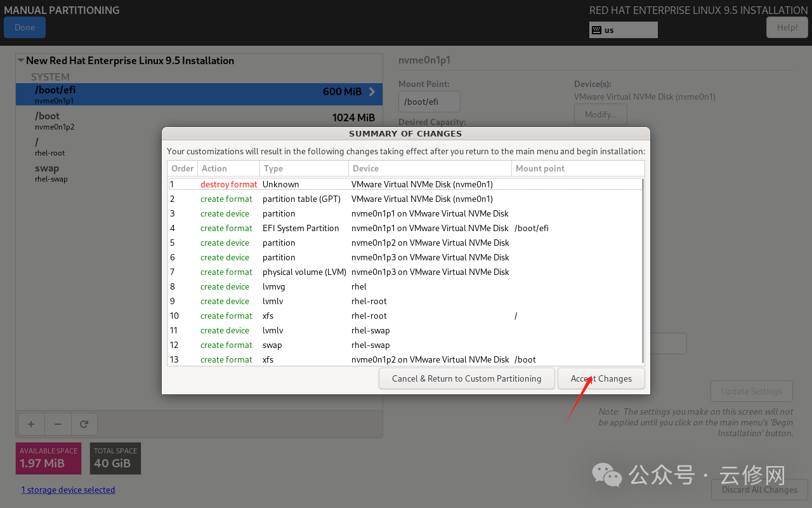Click the Help! button
Image resolution: width=812 pixels, height=508 pixels.
787,27
